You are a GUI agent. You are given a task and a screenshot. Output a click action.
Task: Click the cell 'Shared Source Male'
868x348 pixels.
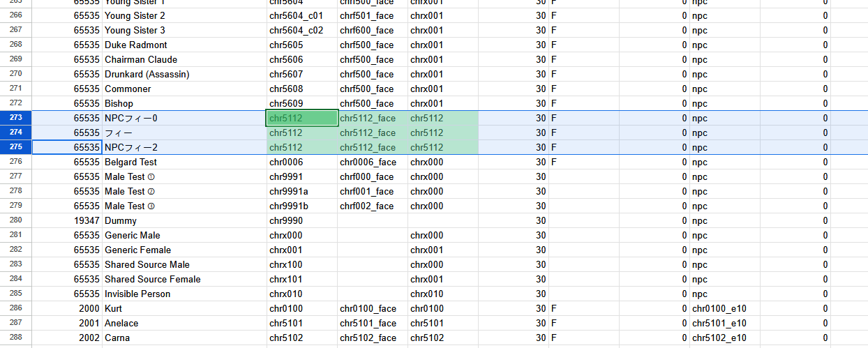point(184,264)
